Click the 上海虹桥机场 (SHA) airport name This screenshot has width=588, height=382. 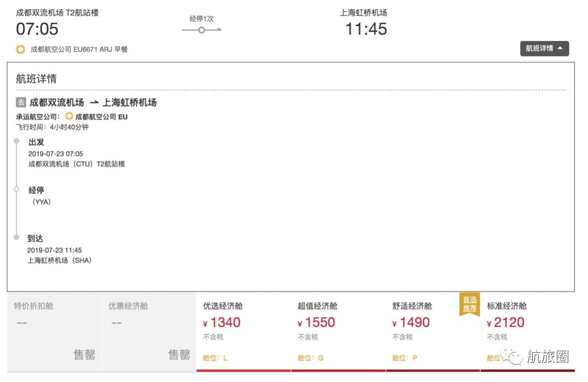pos(61,260)
